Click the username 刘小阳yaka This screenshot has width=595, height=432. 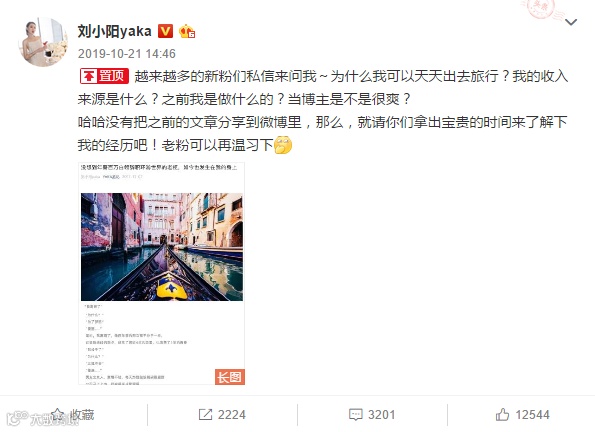click(115, 31)
